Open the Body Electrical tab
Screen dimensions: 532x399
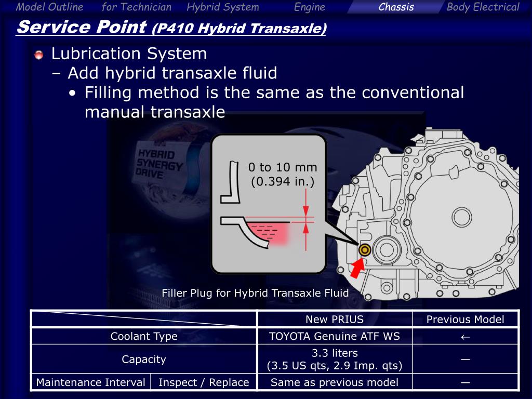point(483,7)
